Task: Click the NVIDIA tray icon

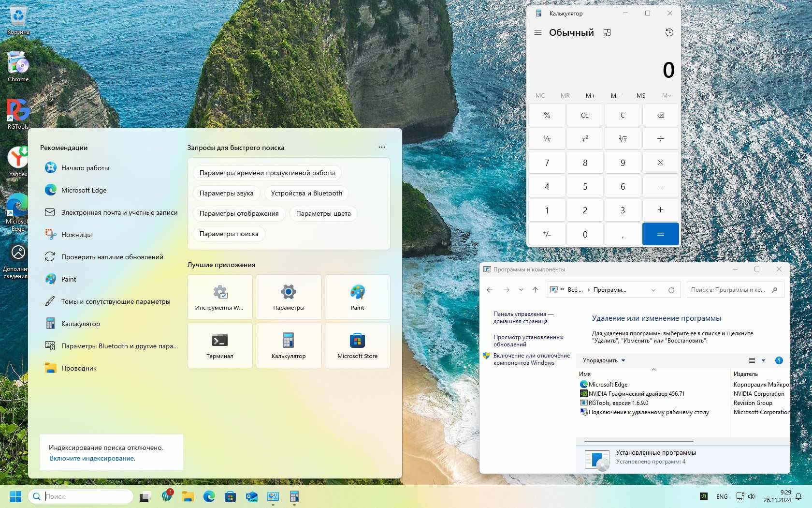Action: pos(704,496)
